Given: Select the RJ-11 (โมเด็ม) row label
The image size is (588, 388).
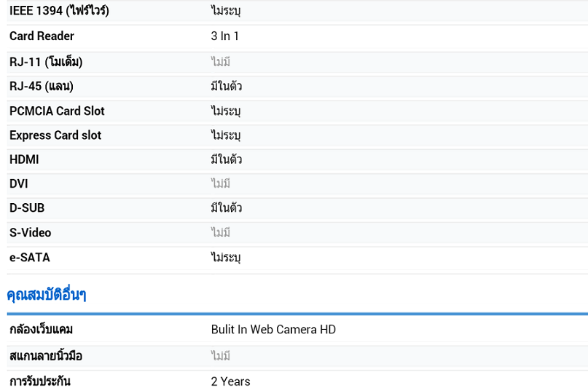Looking at the screenshot, I should coord(46,62).
